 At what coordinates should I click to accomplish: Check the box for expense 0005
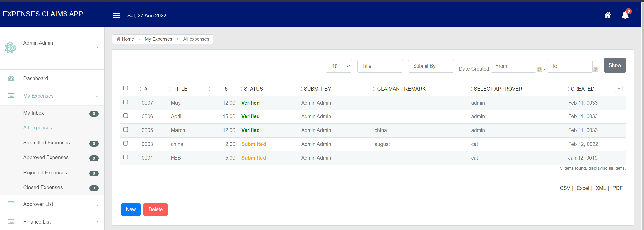(x=126, y=129)
